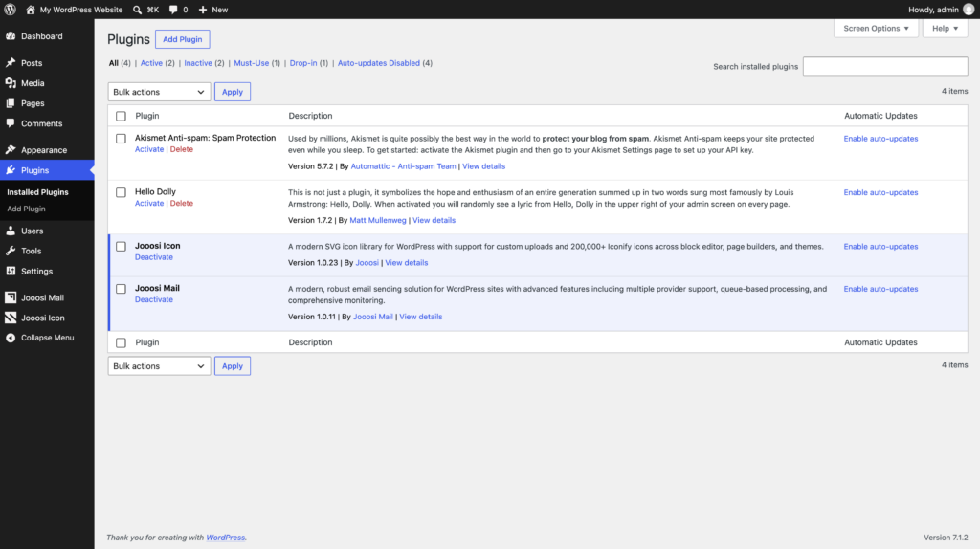Click the bottom Apply button
Screen dimensions: 980x549
tap(233, 366)
